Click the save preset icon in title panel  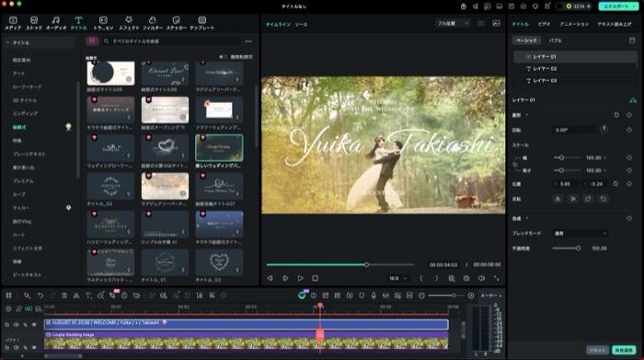point(632,41)
